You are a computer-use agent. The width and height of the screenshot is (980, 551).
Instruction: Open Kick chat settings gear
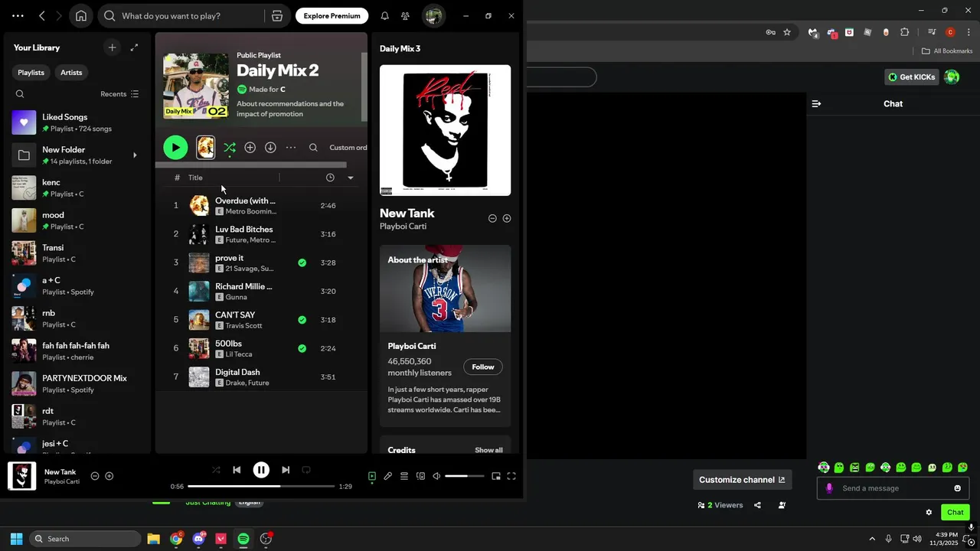point(929,512)
